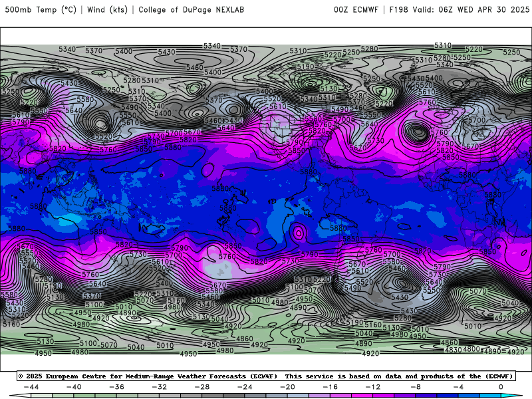532x399 pixels.
Task: Click the -24 color scale label
Action: [x=245, y=387]
